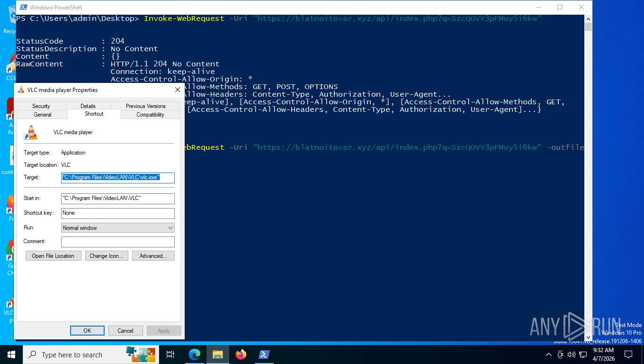Click 'Target type:' label in Properties

click(37, 153)
